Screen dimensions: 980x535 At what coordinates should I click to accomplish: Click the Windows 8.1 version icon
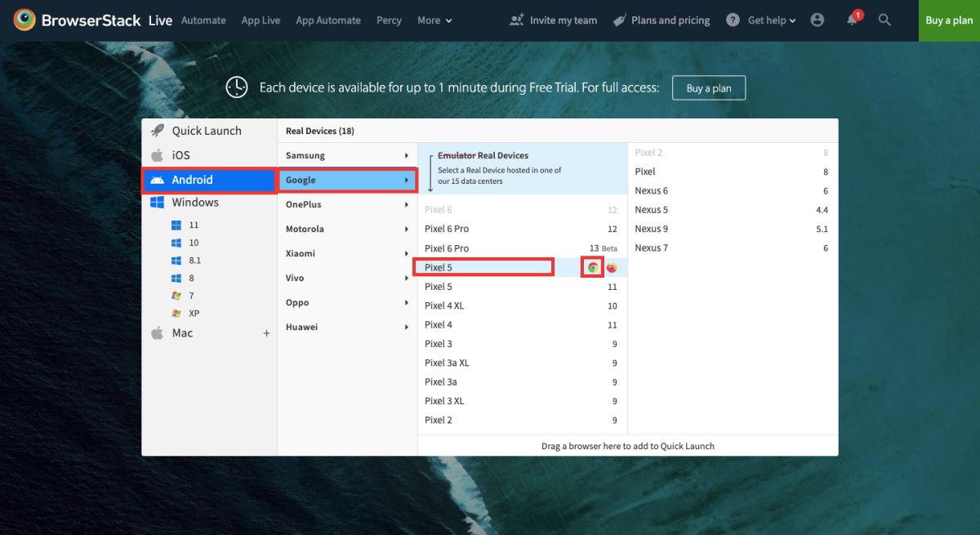tap(176, 261)
